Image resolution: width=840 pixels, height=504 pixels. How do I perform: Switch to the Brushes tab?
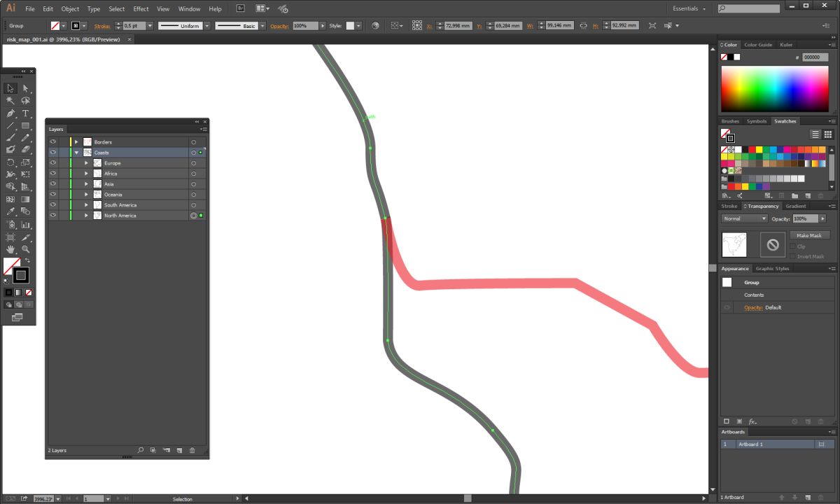[x=730, y=121]
